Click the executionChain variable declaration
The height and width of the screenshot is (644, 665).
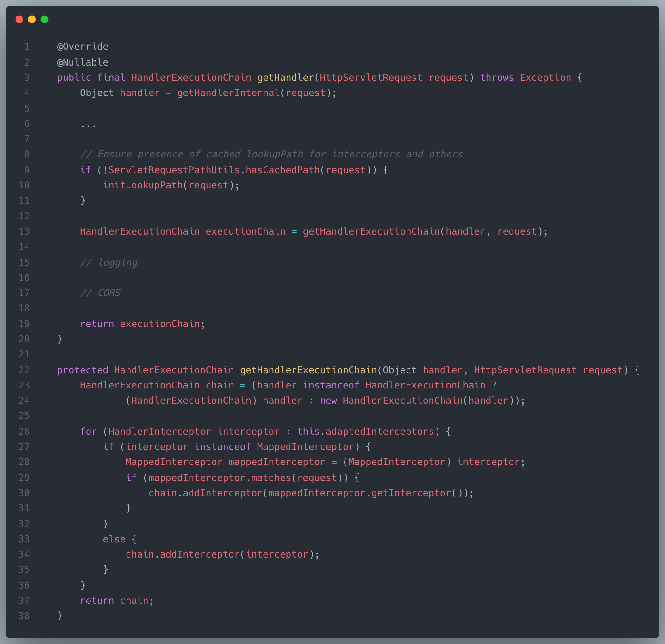coord(245,231)
